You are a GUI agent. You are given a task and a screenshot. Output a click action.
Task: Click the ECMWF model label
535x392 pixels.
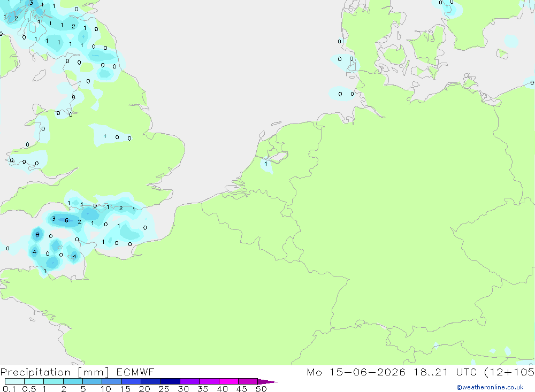pos(135,372)
